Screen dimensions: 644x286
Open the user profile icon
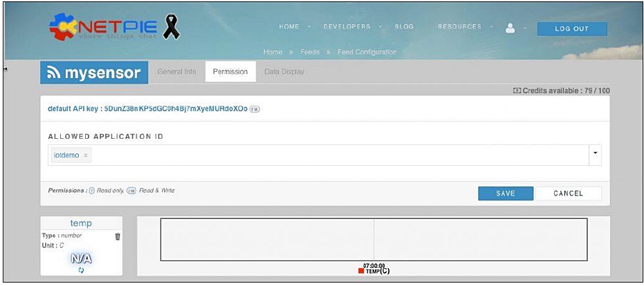tap(510, 28)
